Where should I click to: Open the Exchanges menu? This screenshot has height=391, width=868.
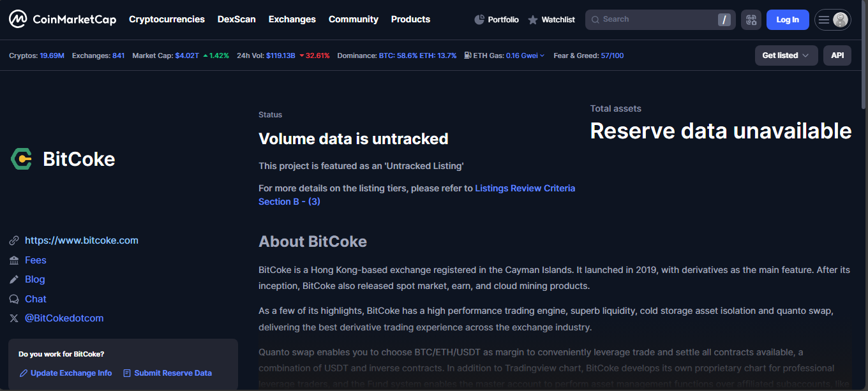click(292, 19)
